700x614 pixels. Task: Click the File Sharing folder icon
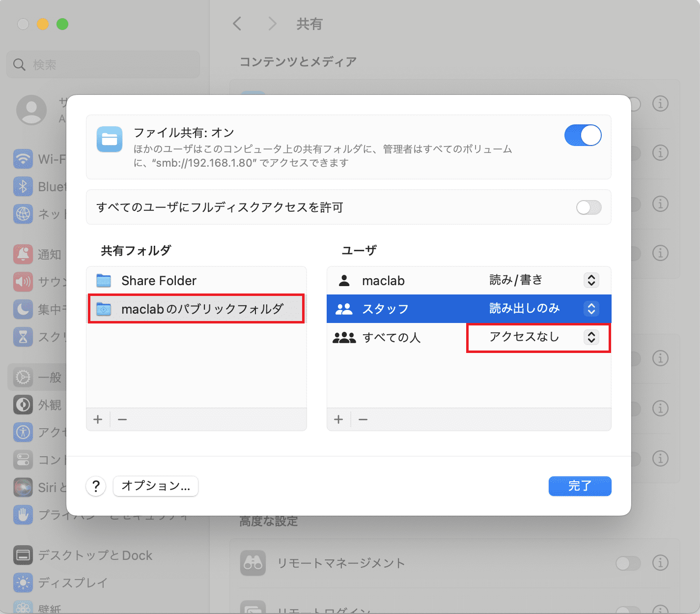pos(110,140)
